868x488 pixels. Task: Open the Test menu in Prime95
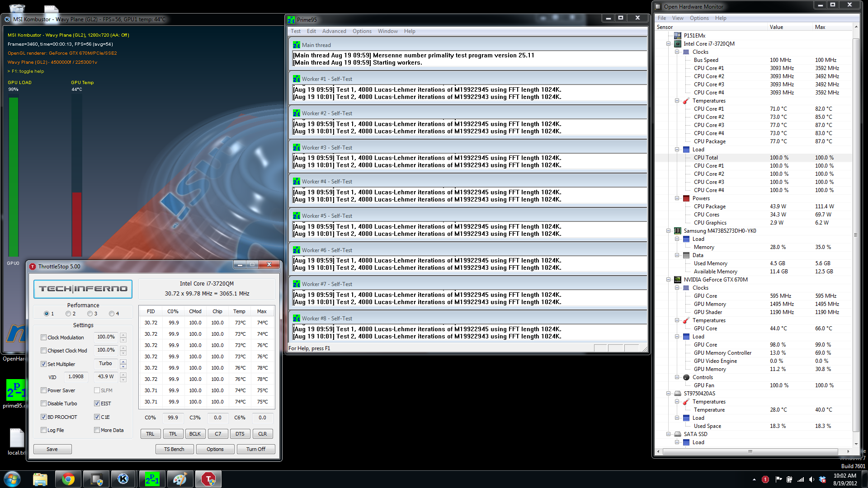pyautogui.click(x=296, y=31)
